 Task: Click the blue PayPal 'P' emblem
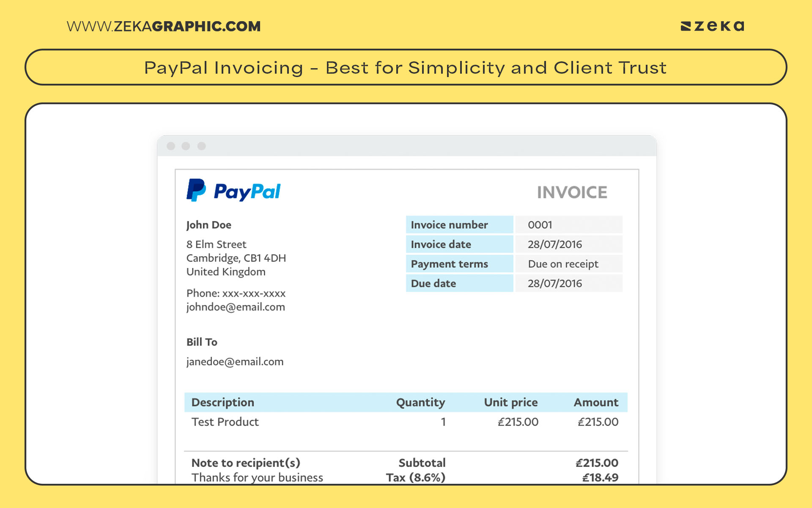[196, 190]
